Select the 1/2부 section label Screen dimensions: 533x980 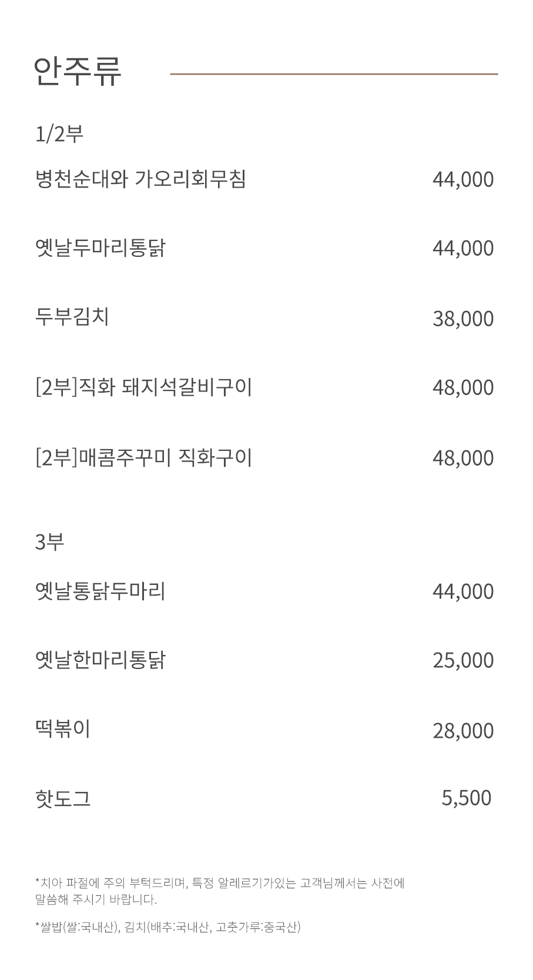(x=59, y=134)
